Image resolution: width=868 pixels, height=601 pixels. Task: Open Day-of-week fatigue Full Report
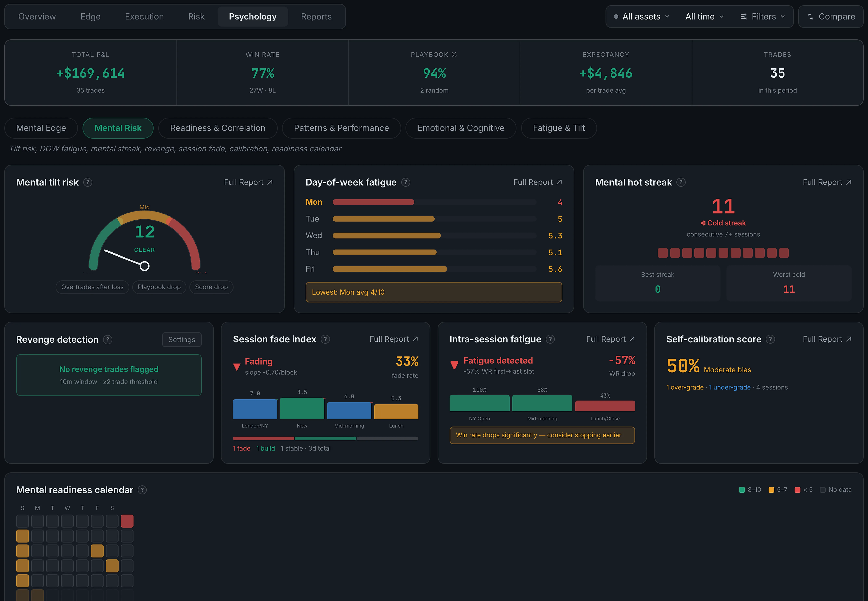(538, 182)
